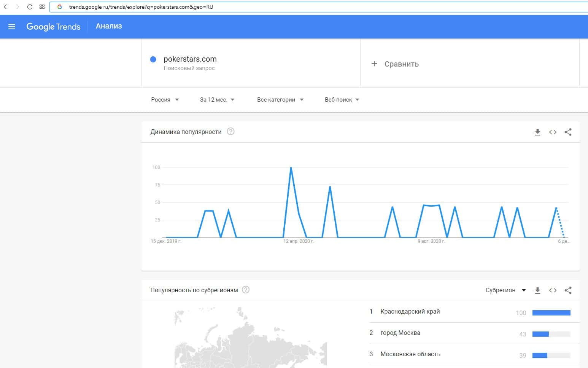Open the Веб-поиск search type dropdown
Viewport: 588px width, 368px height.
pyautogui.click(x=342, y=100)
